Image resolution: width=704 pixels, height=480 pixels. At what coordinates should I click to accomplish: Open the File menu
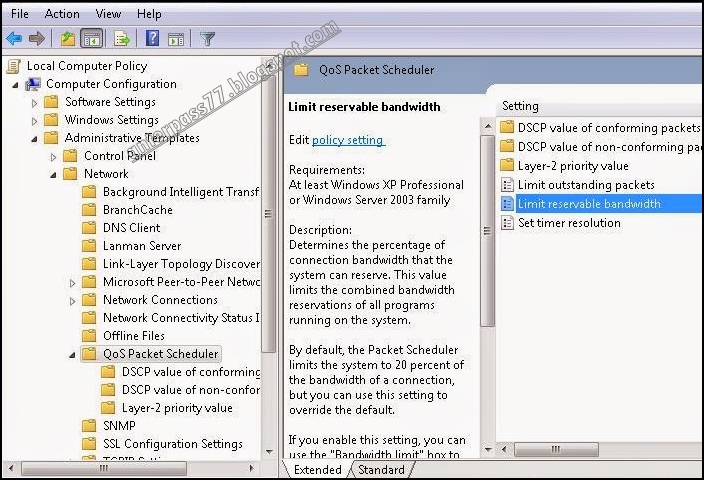tap(20, 14)
